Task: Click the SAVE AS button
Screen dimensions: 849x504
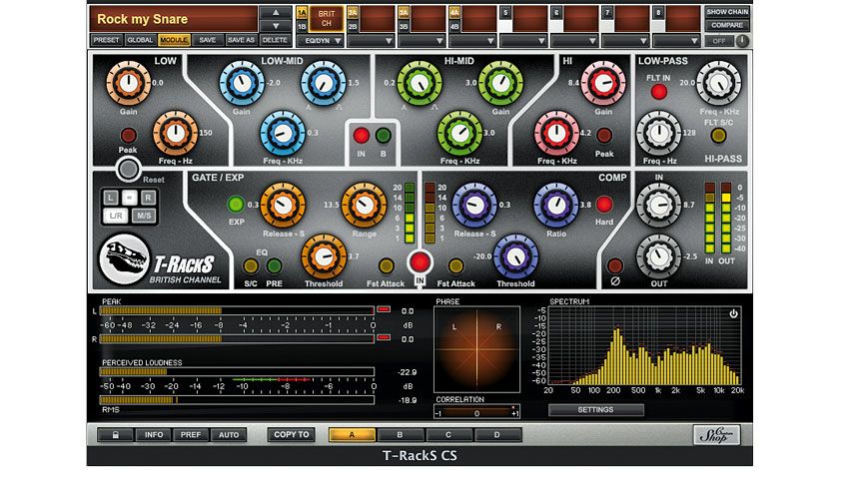Action: click(241, 40)
